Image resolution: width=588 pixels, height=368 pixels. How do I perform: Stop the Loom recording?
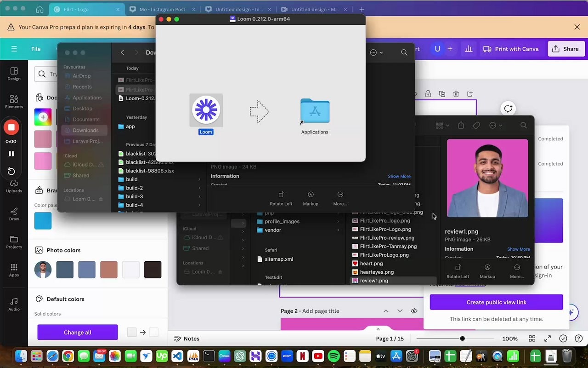[x=11, y=127]
